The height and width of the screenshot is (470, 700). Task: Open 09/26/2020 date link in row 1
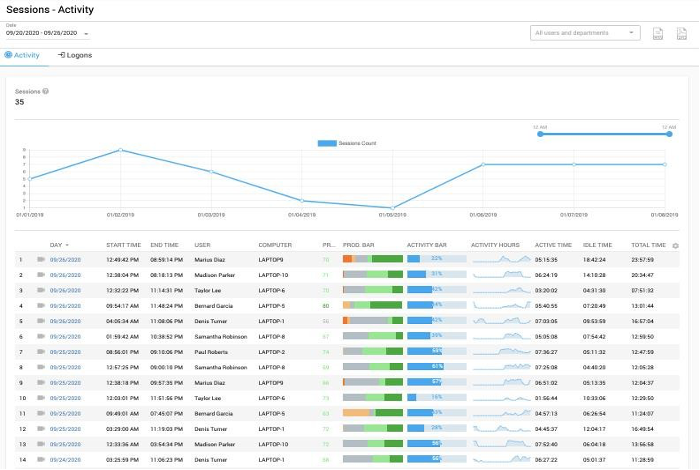pos(65,260)
